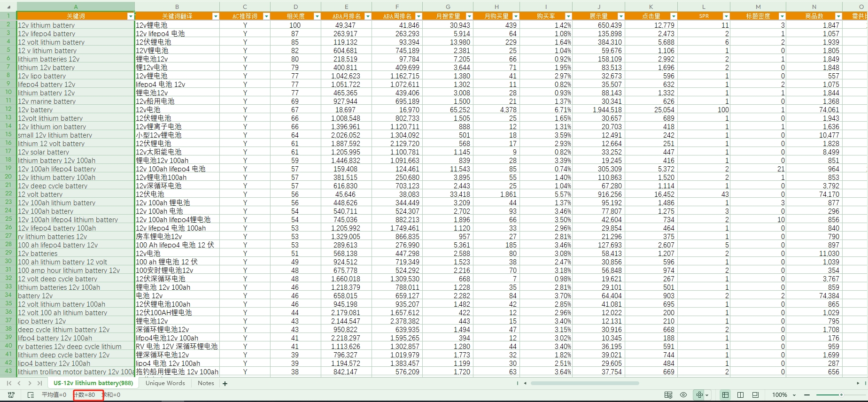The width and height of the screenshot is (868, 402).
Task: Select cell '12v marine battery'
Action: (76, 101)
